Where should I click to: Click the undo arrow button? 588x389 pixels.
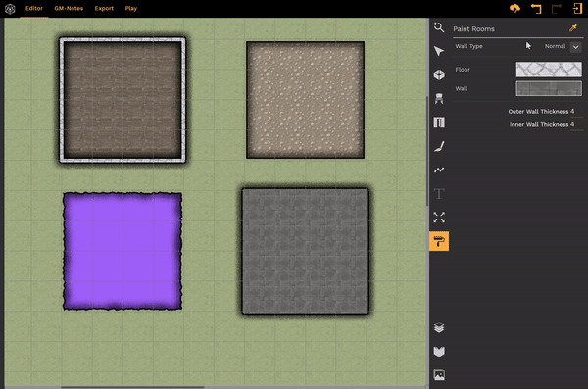535,8
